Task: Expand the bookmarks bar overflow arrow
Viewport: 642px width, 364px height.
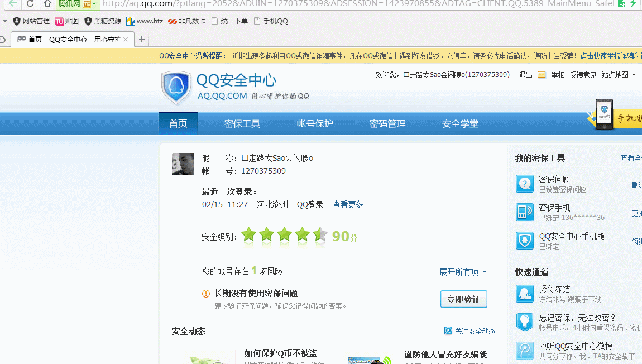Action: click(4, 21)
